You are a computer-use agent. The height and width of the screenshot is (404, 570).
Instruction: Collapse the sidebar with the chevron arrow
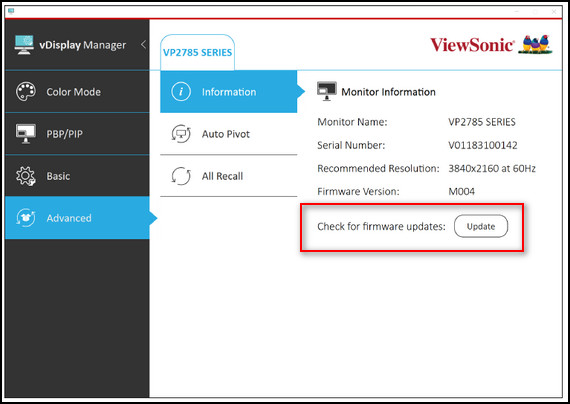(x=144, y=44)
